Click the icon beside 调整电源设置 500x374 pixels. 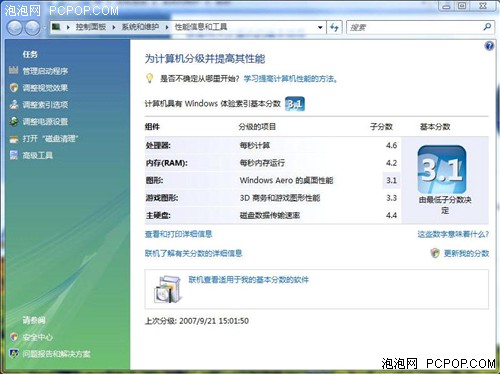point(14,121)
